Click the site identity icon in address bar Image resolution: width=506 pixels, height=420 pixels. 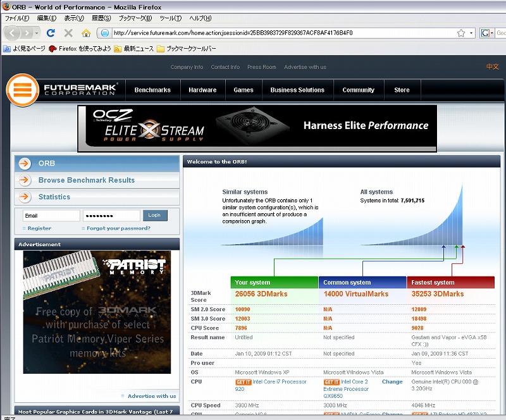104,33
